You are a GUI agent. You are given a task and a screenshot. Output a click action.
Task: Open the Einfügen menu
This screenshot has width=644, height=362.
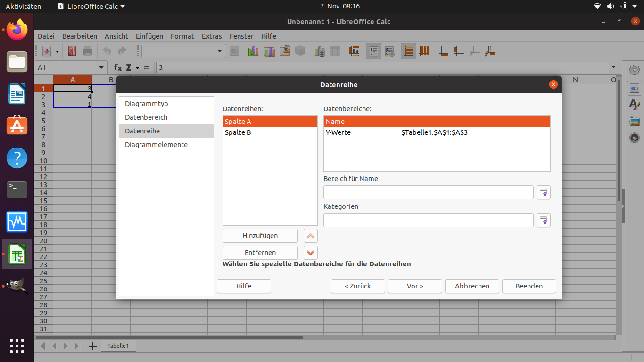(149, 36)
